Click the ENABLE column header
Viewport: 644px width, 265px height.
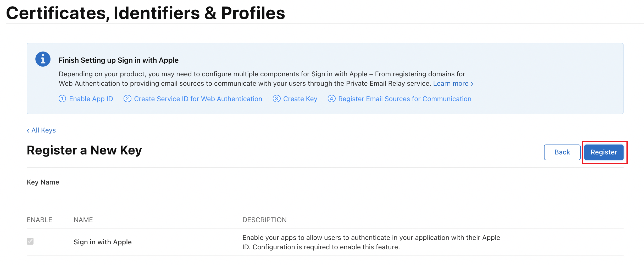pos(40,220)
